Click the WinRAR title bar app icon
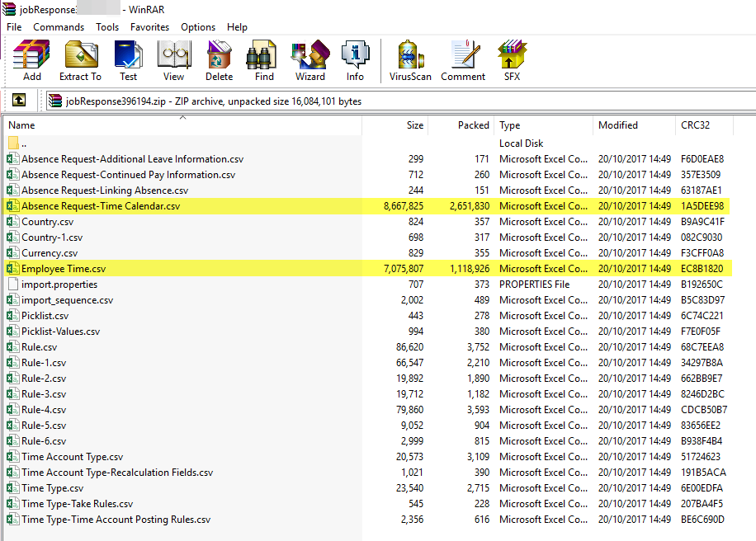This screenshot has height=541, width=756. pyautogui.click(x=9, y=9)
